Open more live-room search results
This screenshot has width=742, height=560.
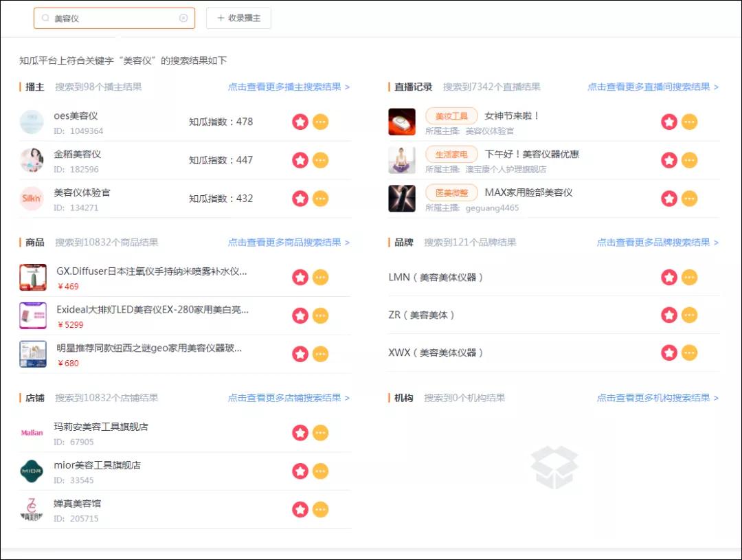(653, 87)
